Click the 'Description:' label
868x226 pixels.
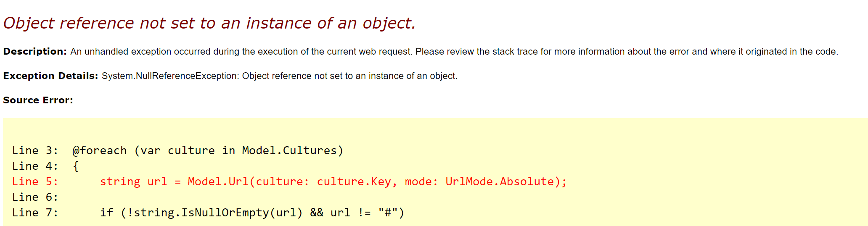(35, 52)
